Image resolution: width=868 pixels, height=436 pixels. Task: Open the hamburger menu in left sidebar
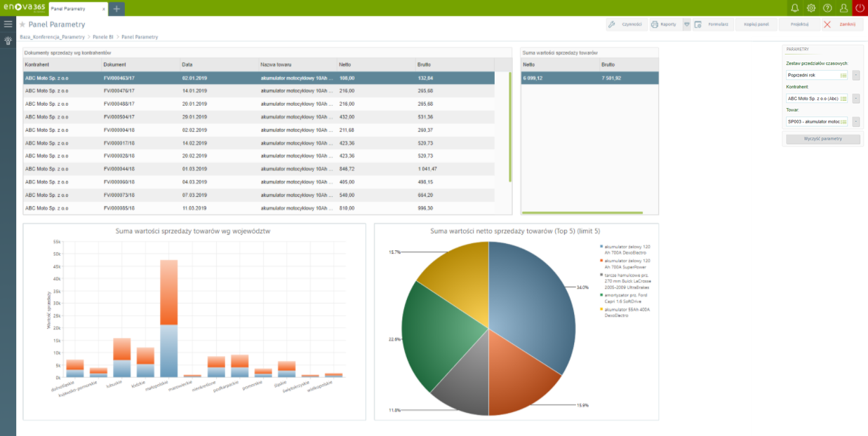click(8, 24)
